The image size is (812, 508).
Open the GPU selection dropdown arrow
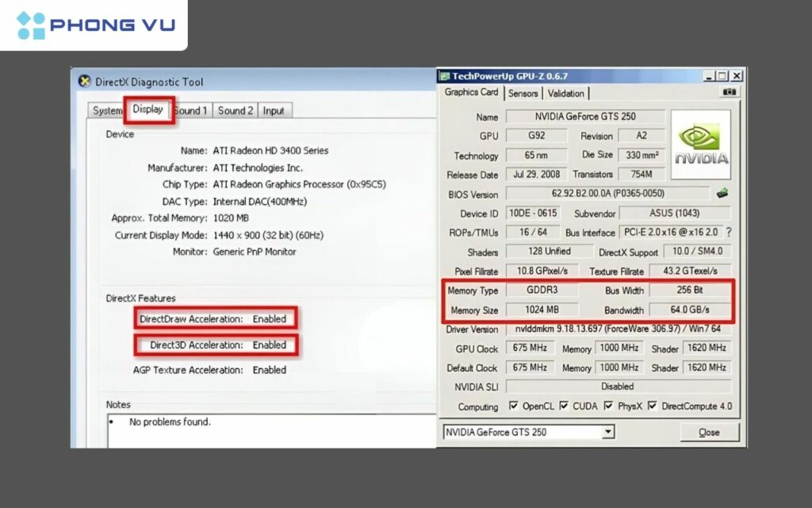click(x=609, y=431)
